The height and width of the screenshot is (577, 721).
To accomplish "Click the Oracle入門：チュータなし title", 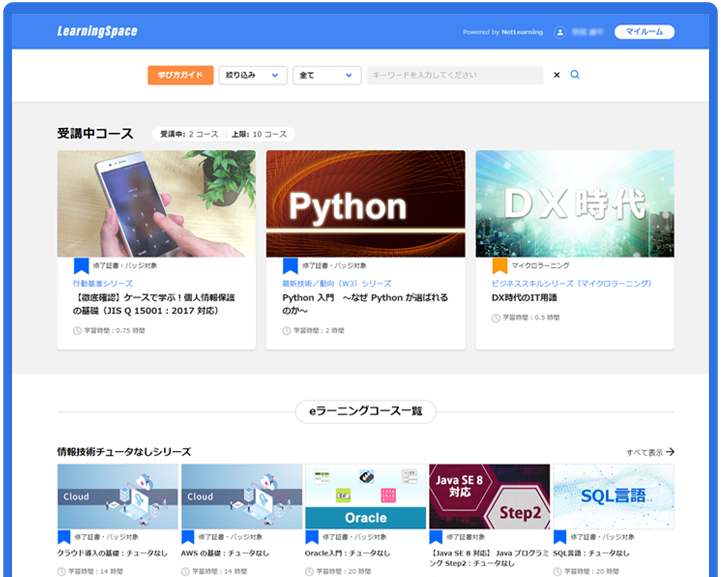I will point(347,553).
